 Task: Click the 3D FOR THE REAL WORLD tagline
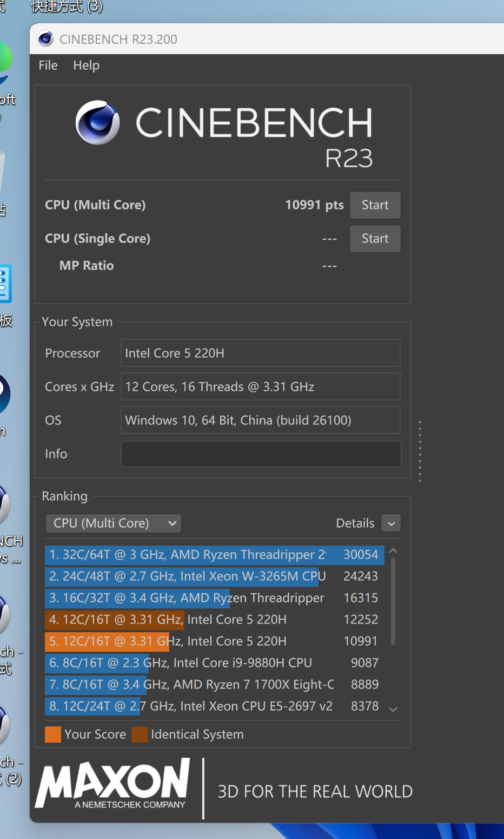pos(315,792)
